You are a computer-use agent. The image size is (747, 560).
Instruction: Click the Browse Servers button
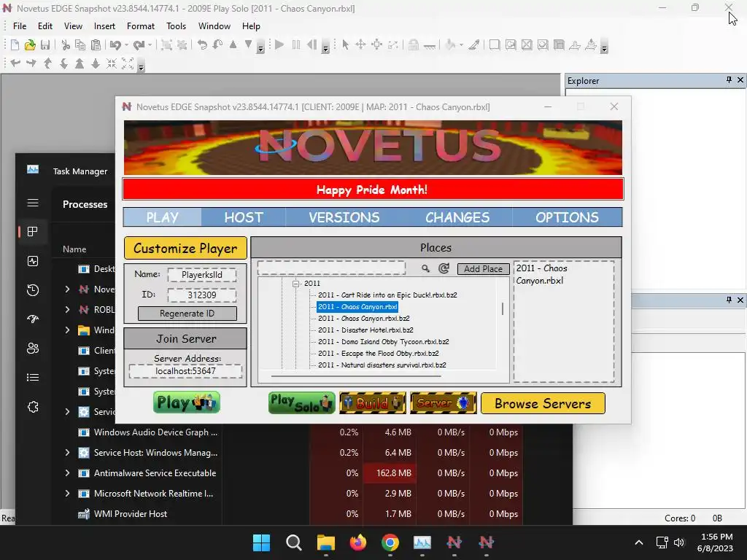coord(543,403)
